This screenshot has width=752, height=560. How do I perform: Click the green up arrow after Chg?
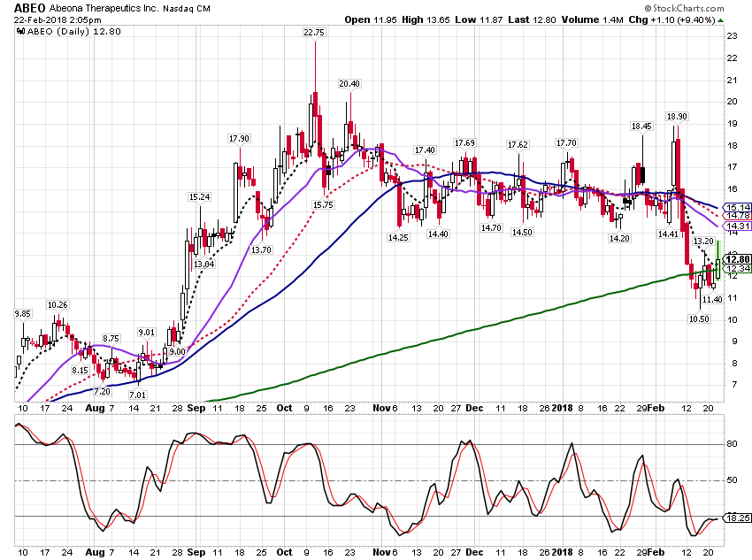[x=721, y=20]
